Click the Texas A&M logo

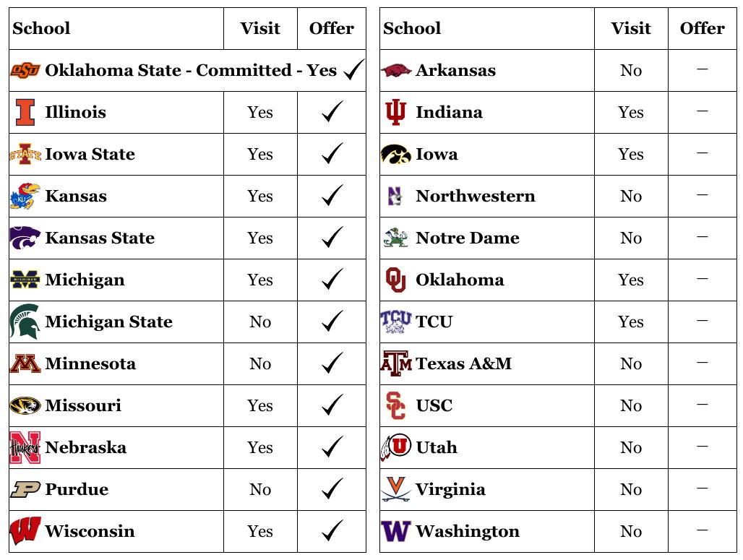point(396,363)
